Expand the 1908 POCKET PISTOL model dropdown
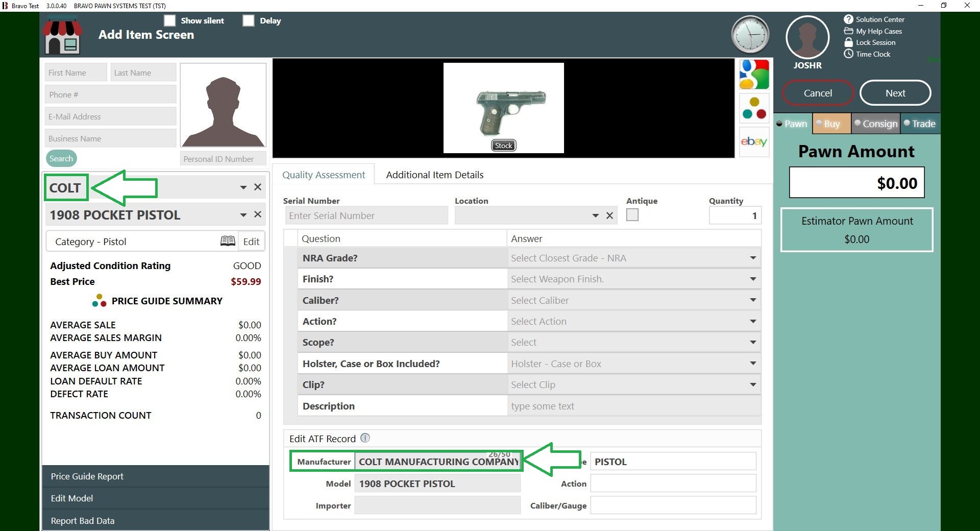 (243, 215)
